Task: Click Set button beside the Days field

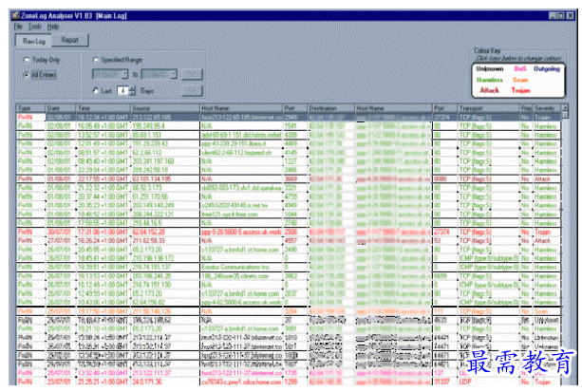Action: point(192,90)
